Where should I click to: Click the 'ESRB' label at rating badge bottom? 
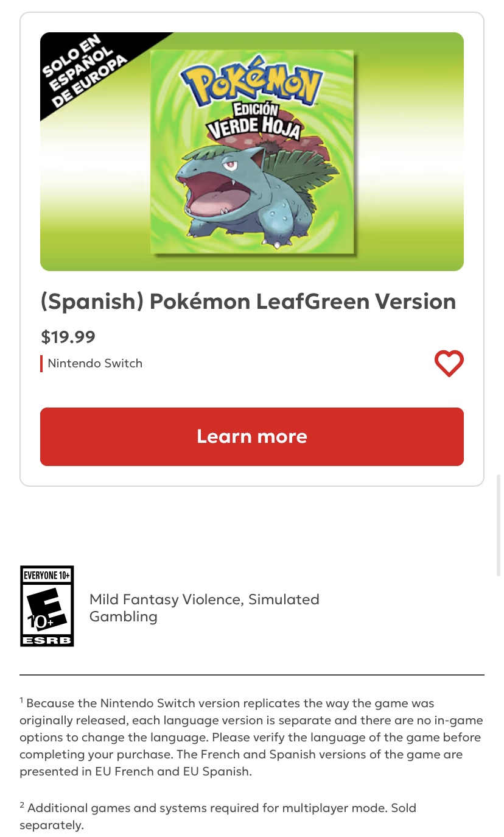47,640
